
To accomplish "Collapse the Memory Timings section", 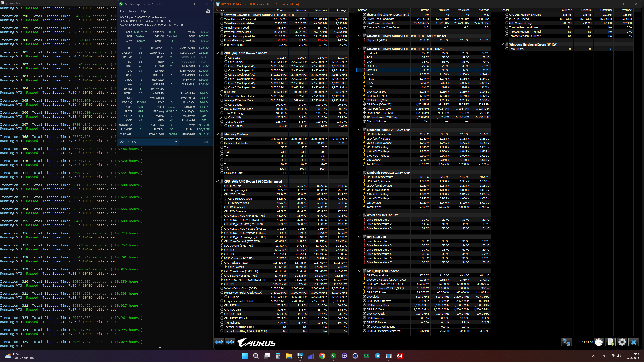I will 217,134.
